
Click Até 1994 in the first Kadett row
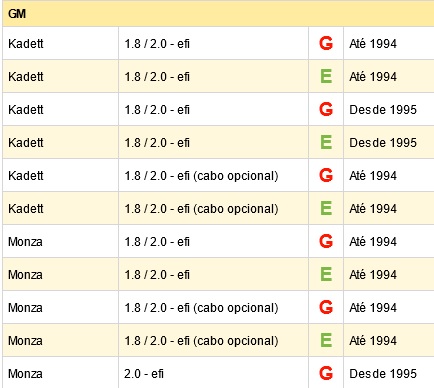coord(373,44)
